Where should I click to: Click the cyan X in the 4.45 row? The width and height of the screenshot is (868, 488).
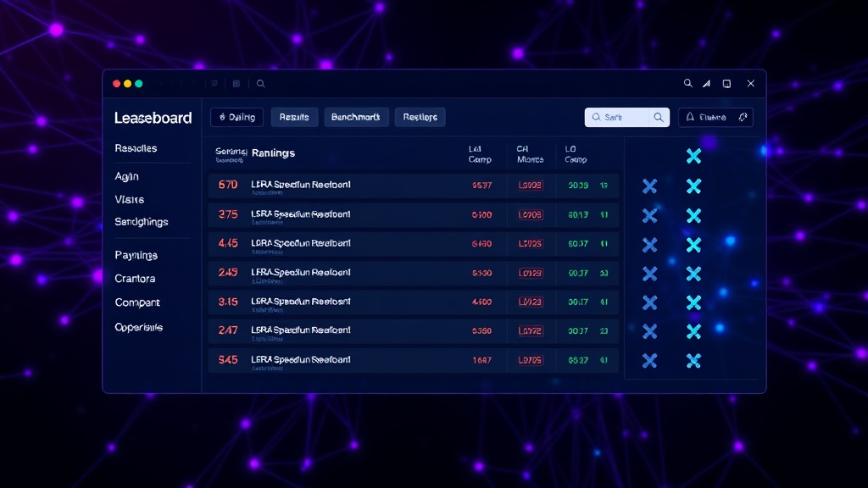pos(693,245)
